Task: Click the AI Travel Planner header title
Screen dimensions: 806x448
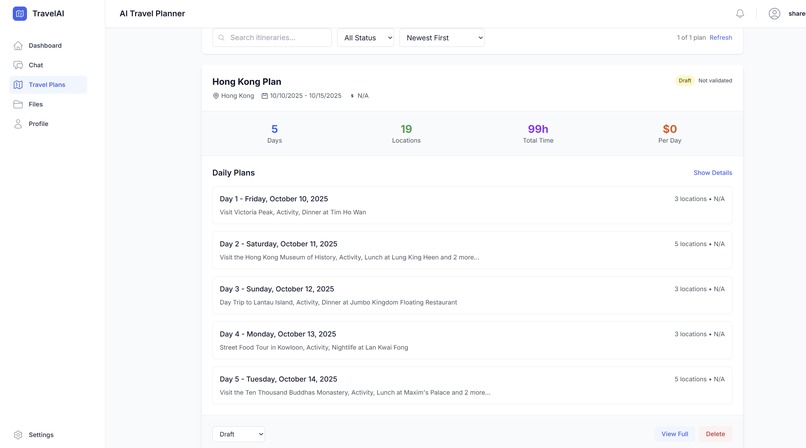Action: click(x=152, y=13)
